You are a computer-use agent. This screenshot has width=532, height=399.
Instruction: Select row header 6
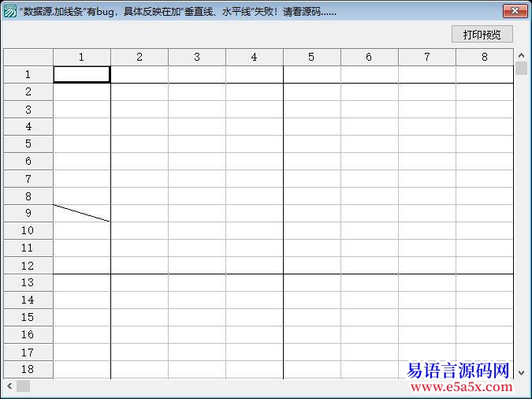coord(28,162)
